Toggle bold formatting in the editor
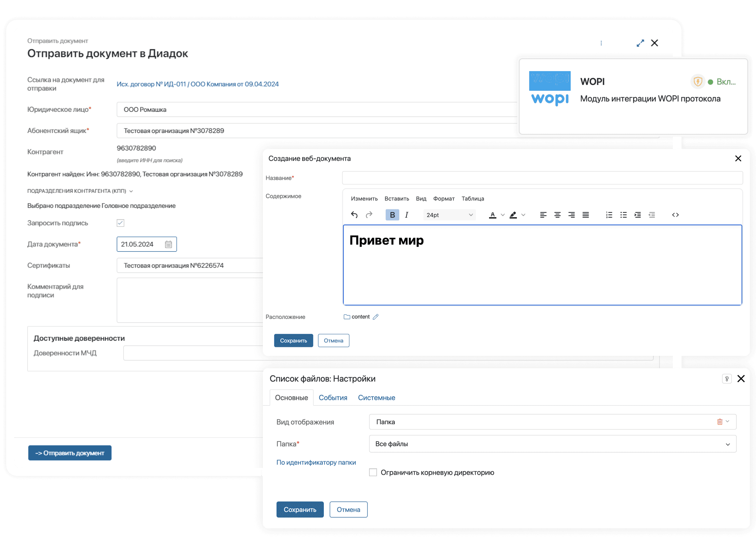Viewport: 756px width, 548px height. click(392, 215)
